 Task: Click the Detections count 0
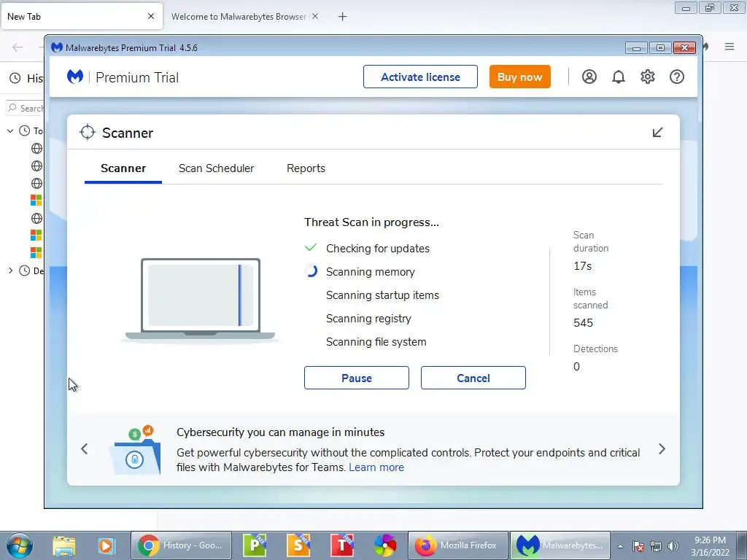coord(576,367)
